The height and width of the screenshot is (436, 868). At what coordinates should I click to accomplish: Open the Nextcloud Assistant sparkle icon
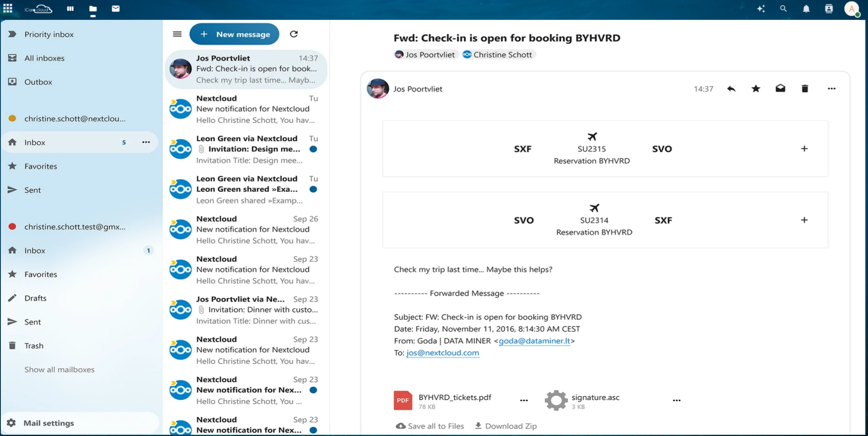(761, 9)
